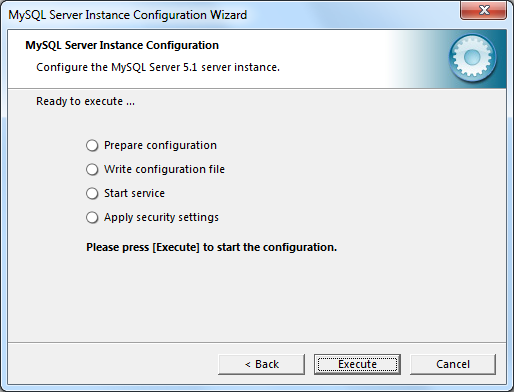This screenshot has height=392, width=514.
Task: Cancel the configuration wizard
Action: tap(453, 364)
